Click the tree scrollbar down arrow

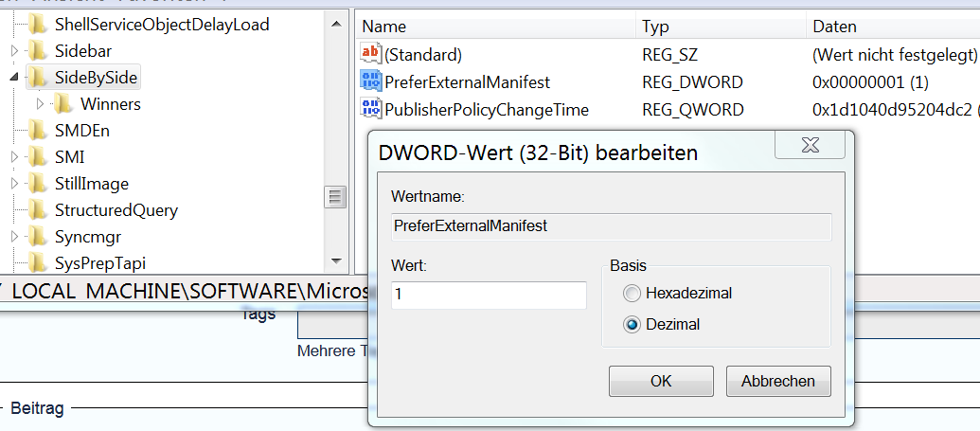click(335, 260)
